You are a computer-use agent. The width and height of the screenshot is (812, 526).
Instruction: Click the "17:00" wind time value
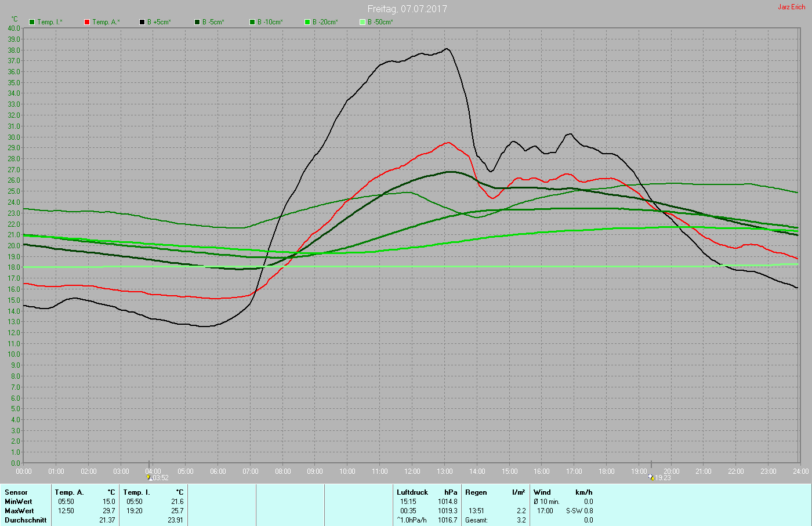click(545, 511)
